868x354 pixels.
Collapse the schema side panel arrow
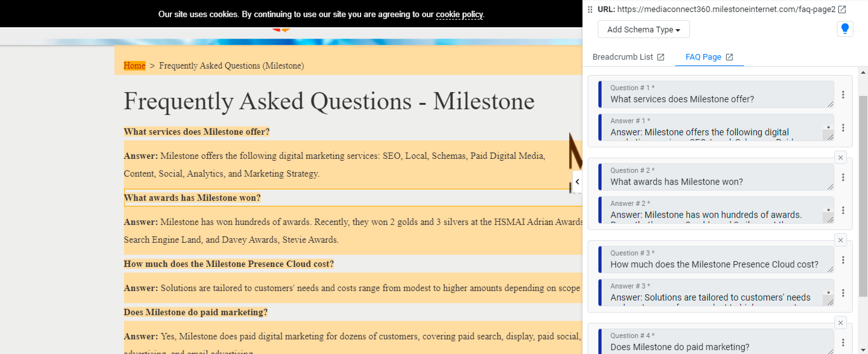[x=577, y=182]
